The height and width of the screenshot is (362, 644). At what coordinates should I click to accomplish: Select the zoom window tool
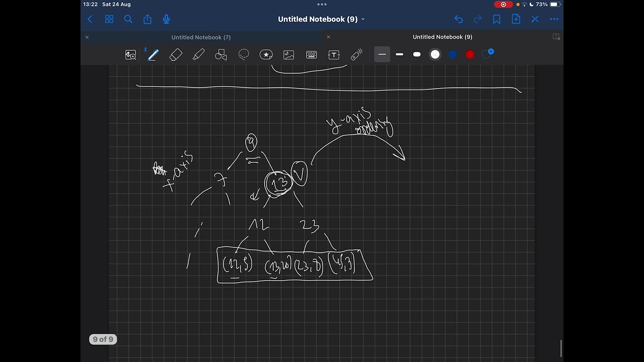pyautogui.click(x=131, y=55)
